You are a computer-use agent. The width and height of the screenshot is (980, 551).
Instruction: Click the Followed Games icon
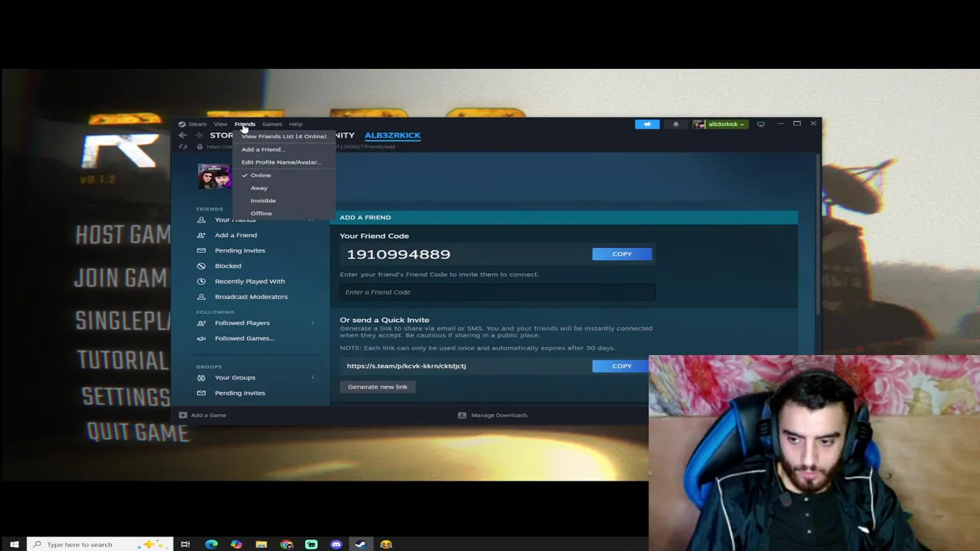click(201, 338)
